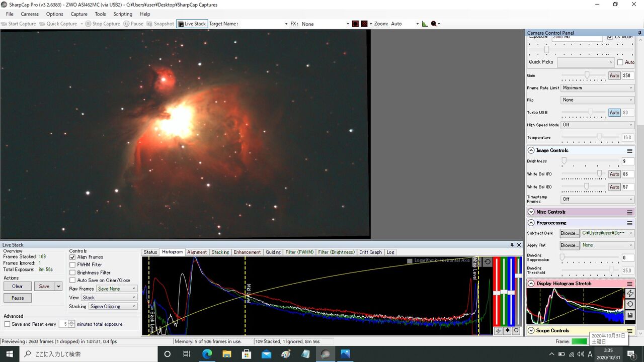644x362 pixels.
Task: Expand the Scope Controls section
Action: click(x=531, y=331)
